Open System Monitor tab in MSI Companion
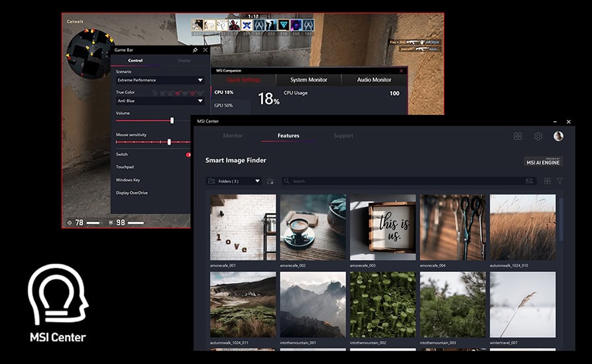 click(309, 80)
